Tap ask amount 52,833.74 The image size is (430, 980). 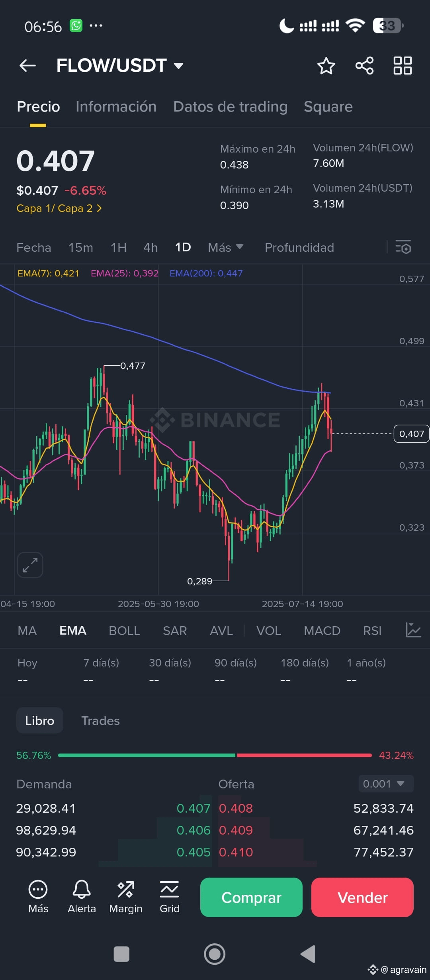pos(383,808)
